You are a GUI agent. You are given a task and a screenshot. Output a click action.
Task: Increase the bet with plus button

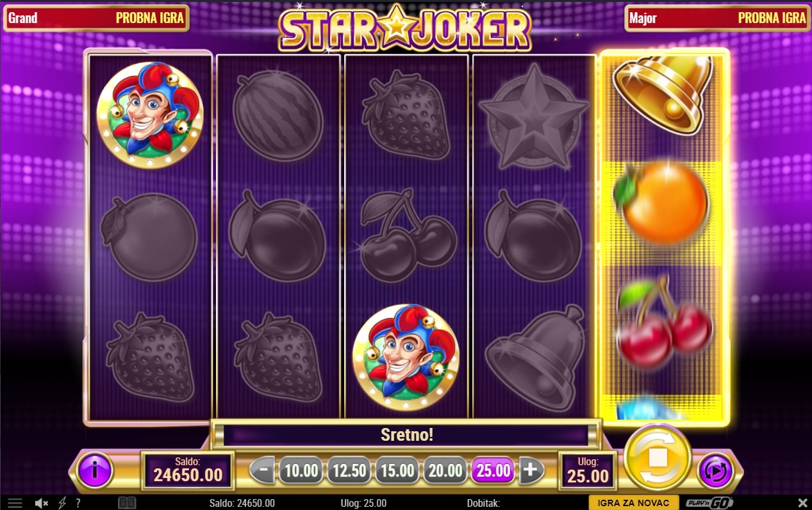(530, 471)
